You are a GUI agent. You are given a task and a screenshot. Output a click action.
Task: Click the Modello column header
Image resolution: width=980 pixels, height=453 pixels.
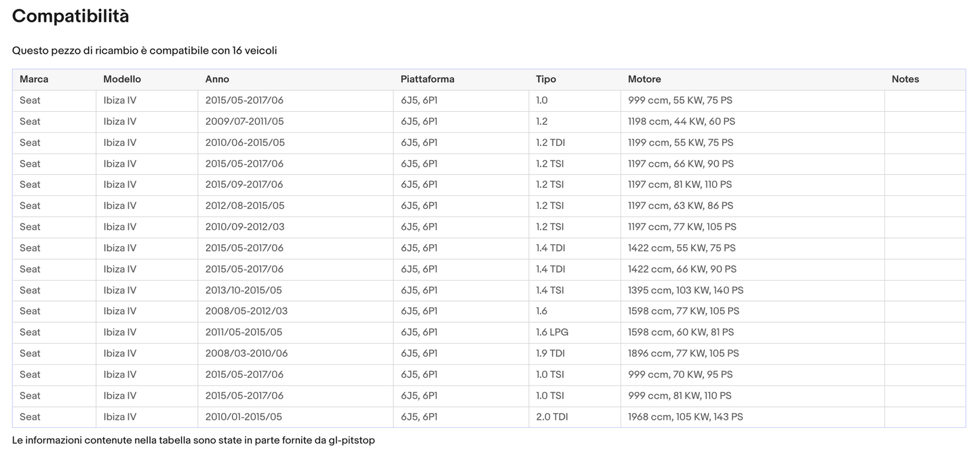pyautogui.click(x=122, y=79)
